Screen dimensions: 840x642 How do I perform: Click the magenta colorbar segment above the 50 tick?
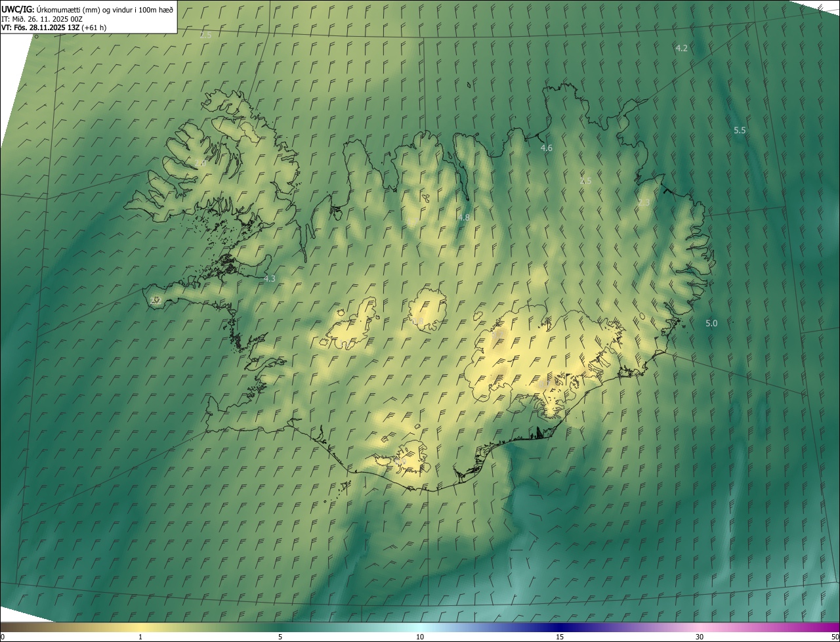[833, 627]
